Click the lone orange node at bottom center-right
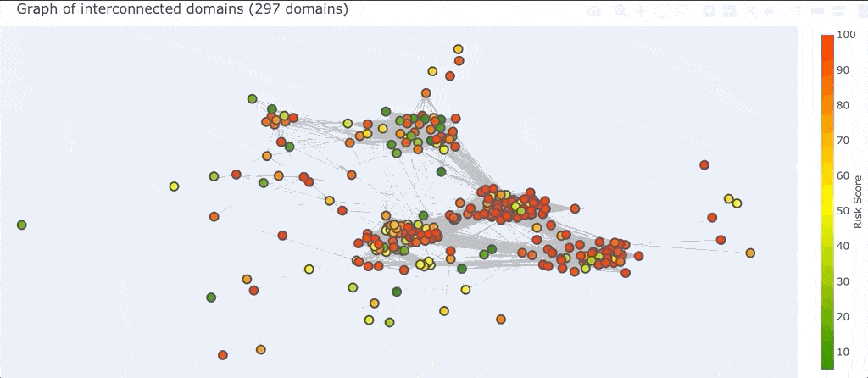This screenshot has height=378, width=868. (501, 320)
